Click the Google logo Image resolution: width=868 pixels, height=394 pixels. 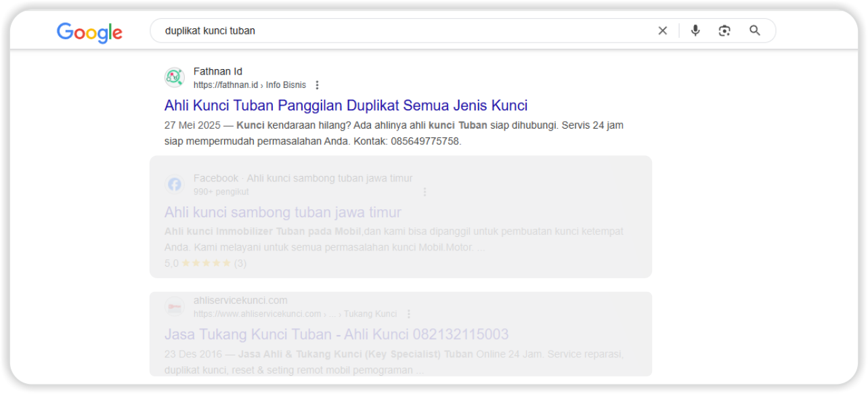[89, 32]
